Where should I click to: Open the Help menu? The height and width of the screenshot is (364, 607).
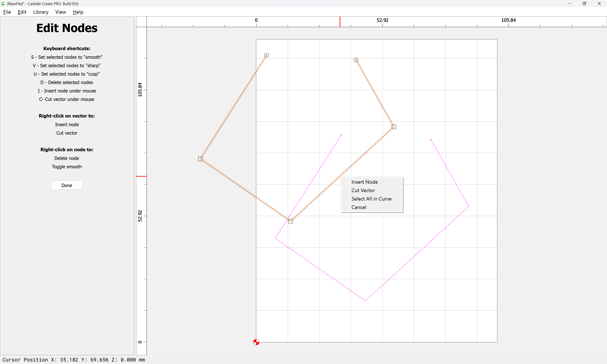pos(78,12)
